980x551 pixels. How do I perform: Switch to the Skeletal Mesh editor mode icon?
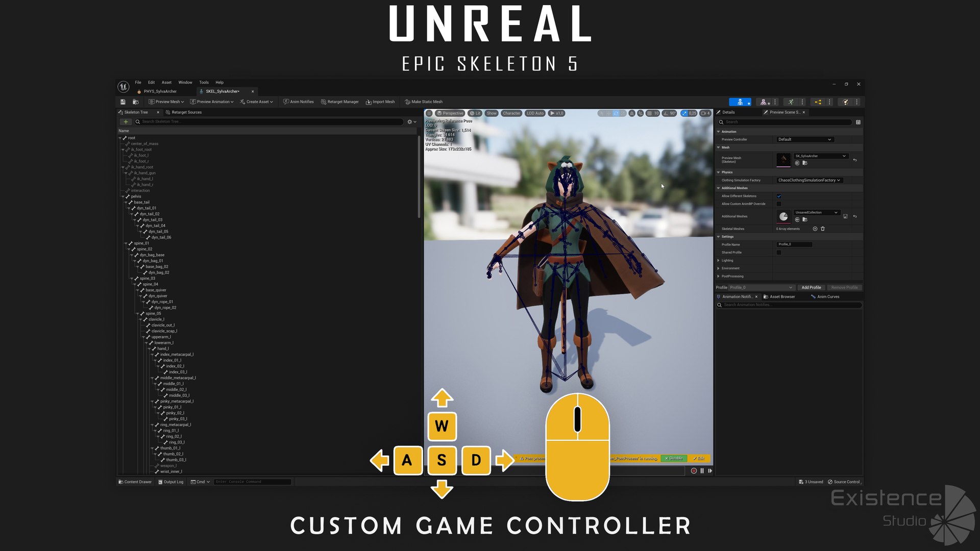764,102
